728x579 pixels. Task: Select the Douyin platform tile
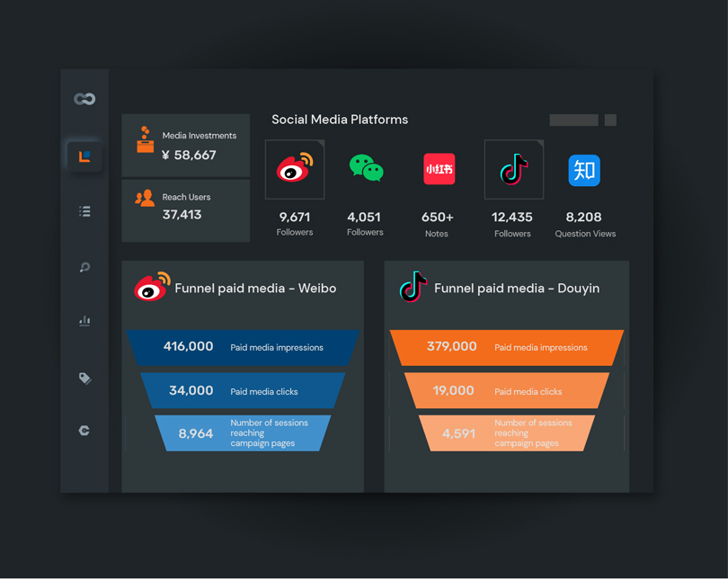point(513,170)
